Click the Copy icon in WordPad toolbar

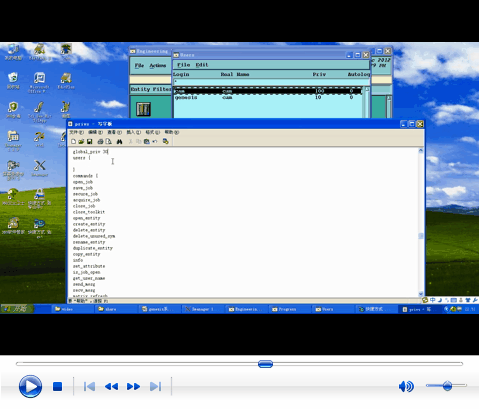click(x=138, y=142)
